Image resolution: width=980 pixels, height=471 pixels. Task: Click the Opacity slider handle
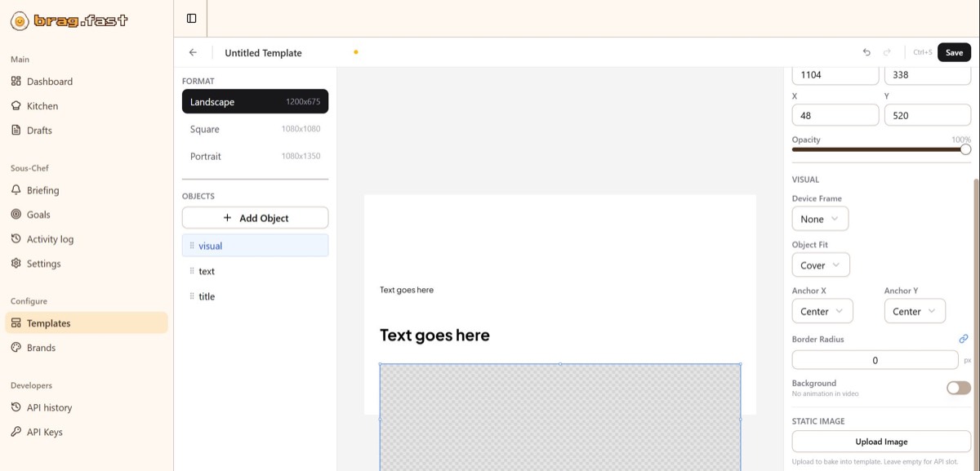tap(965, 149)
